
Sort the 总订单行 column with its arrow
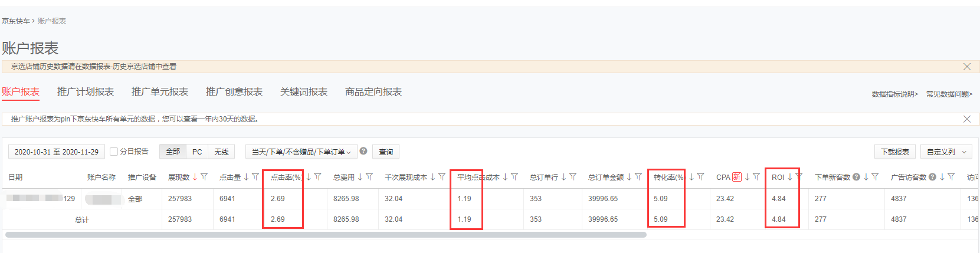pos(564,177)
